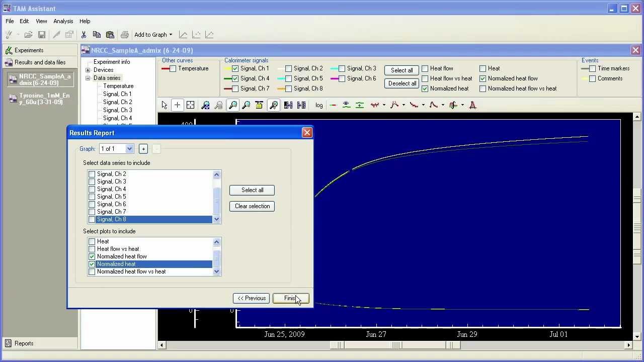644x362 pixels.
Task: Open the Edit menu
Action: pyautogui.click(x=24, y=21)
